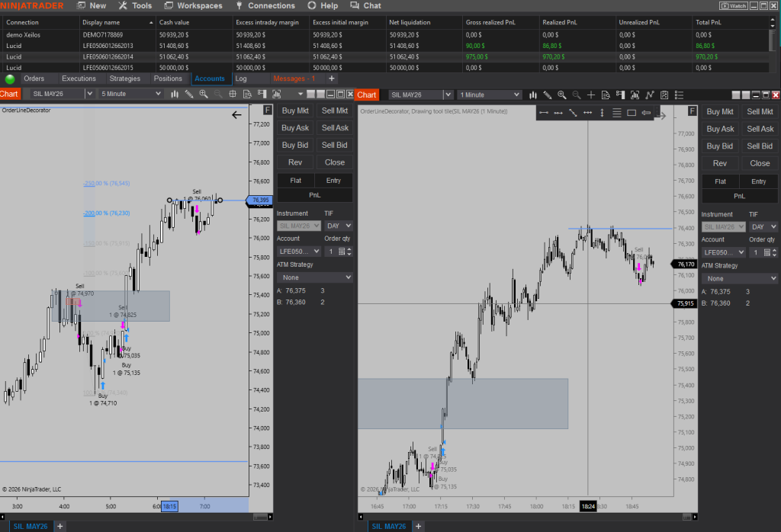The height and width of the screenshot is (532, 781).
Task: Open bar type icon in left chart toolbar
Action: 175,94
